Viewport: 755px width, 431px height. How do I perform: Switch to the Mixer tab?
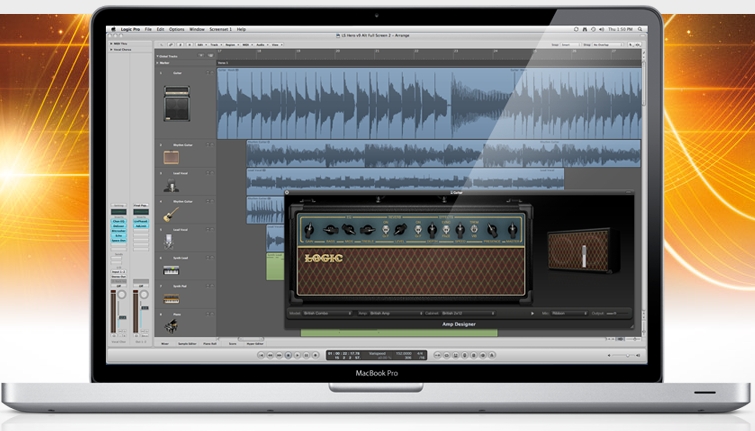click(165, 344)
